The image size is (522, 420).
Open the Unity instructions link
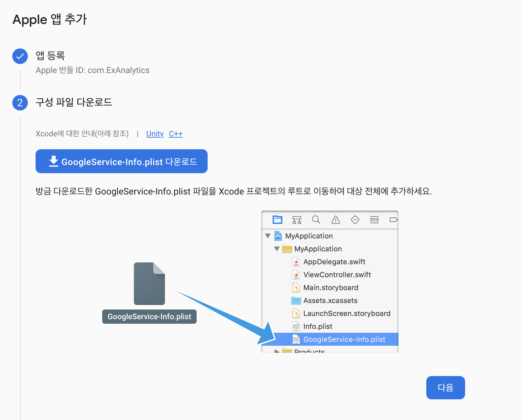click(155, 134)
